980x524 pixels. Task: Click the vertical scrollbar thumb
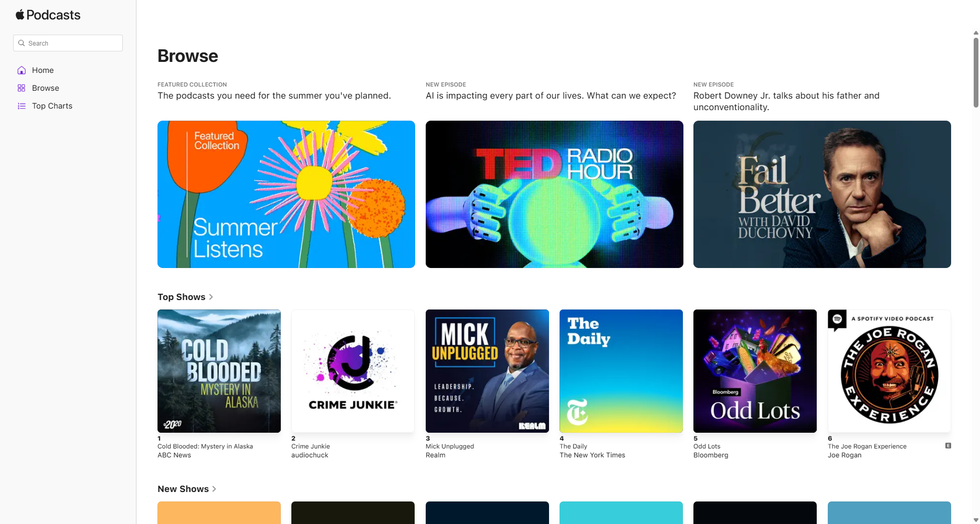coord(976,72)
